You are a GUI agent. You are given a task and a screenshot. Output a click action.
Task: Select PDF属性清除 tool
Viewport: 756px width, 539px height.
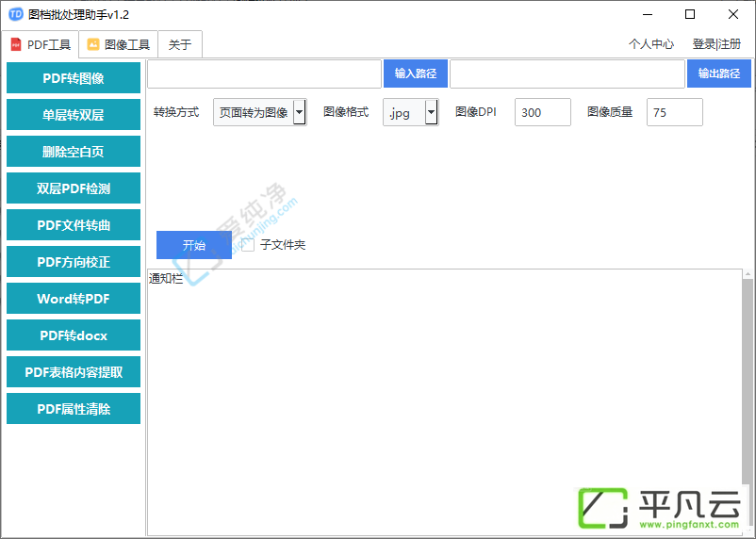point(74,408)
